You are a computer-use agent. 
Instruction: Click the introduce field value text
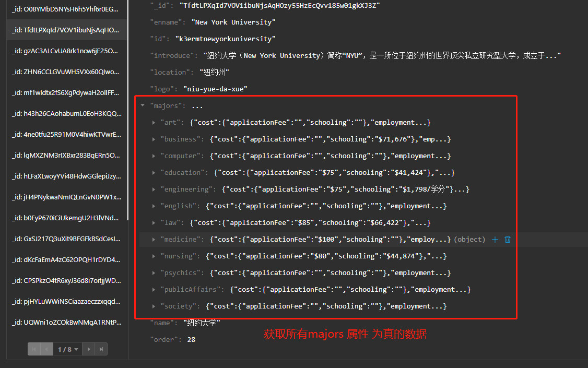coord(382,55)
